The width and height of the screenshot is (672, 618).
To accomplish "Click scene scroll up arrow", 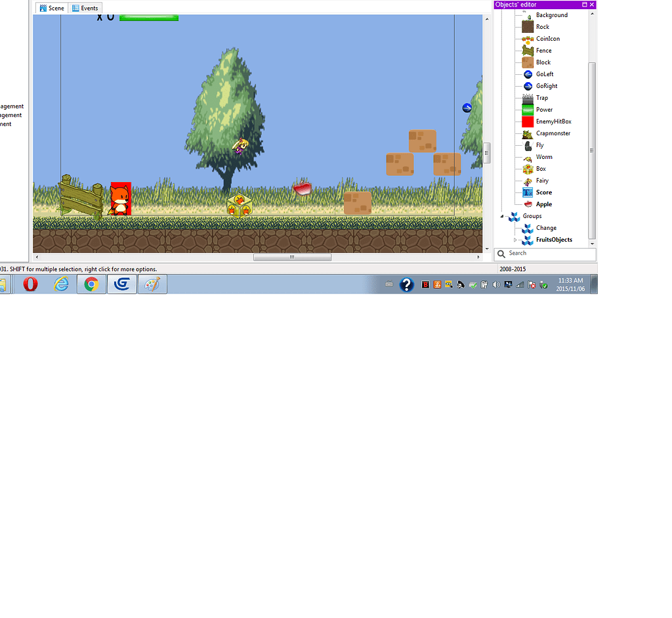I will point(487,19).
